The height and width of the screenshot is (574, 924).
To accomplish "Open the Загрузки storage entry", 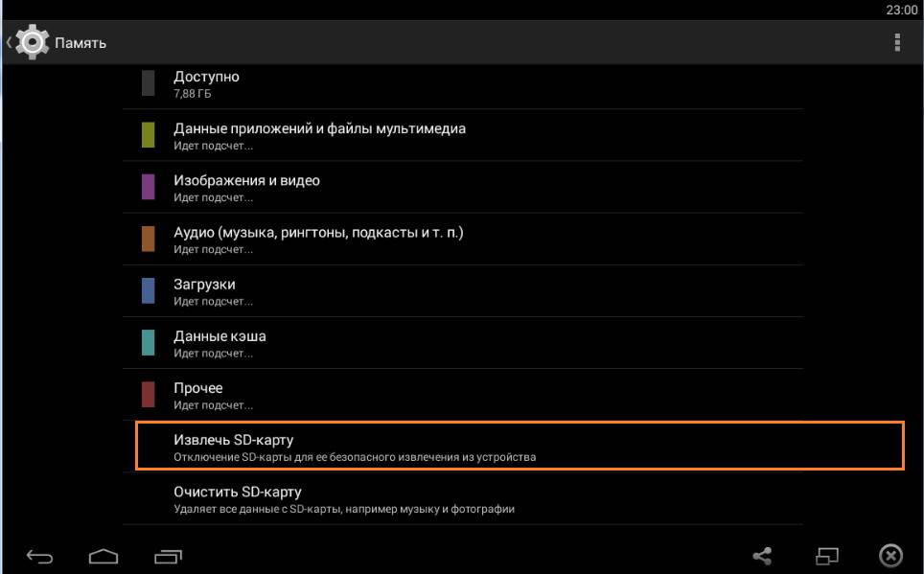I will point(463,290).
